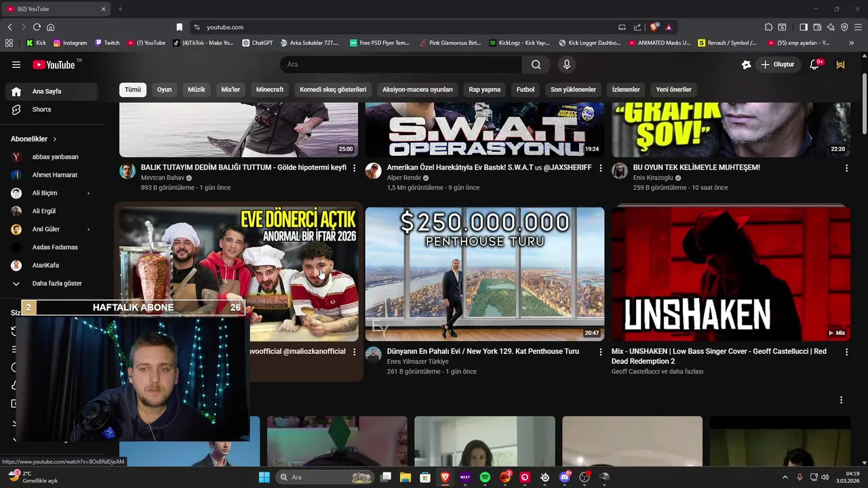Open more options for Penthouse Turu video
This screenshot has height=488, width=868.
click(600, 352)
